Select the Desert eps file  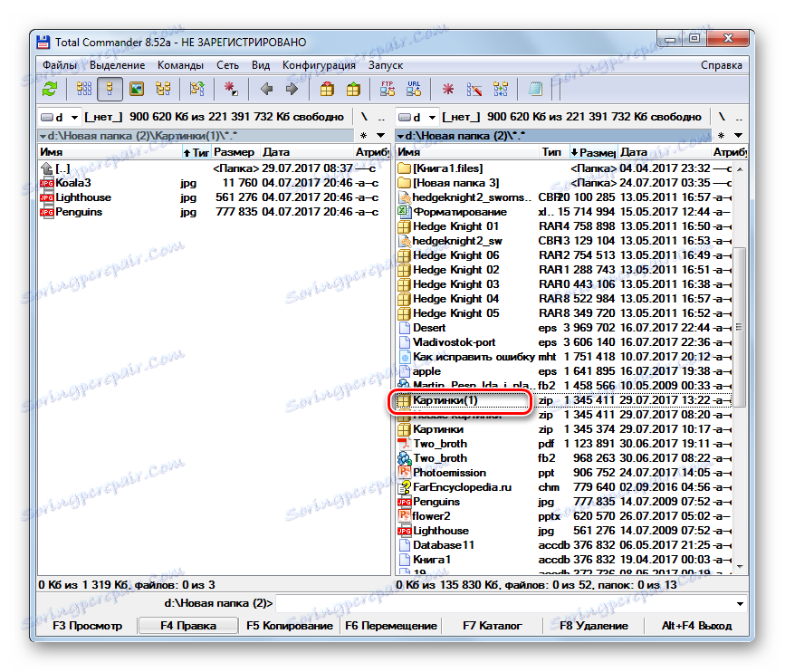564,328
